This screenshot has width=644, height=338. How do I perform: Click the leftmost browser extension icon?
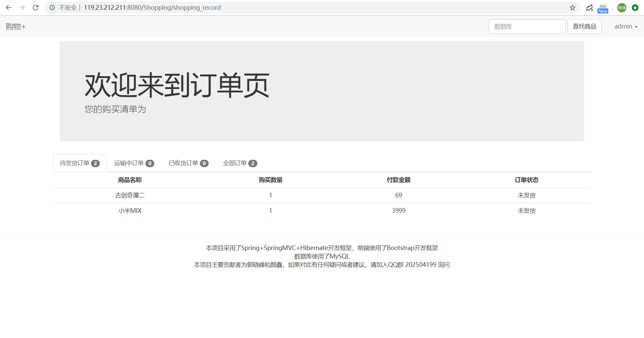(x=589, y=7)
